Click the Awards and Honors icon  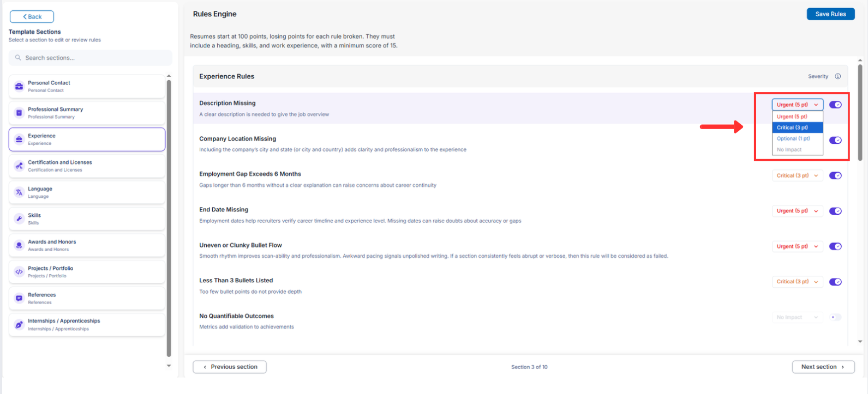[19, 245]
